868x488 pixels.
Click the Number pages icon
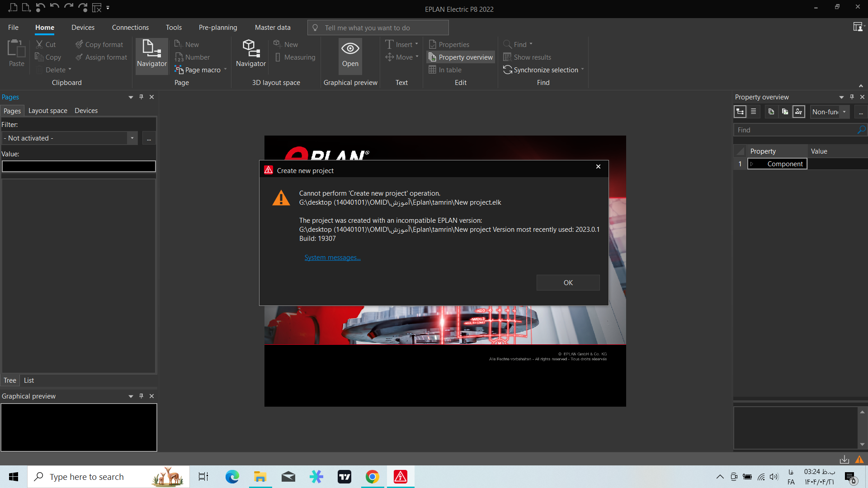click(x=179, y=57)
